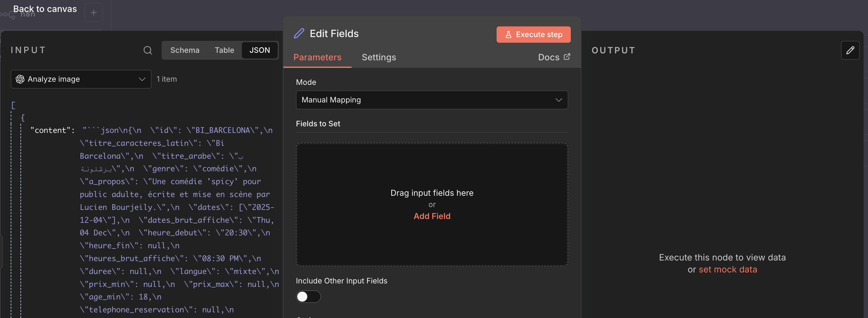Click the search icon in Input panel

point(147,51)
